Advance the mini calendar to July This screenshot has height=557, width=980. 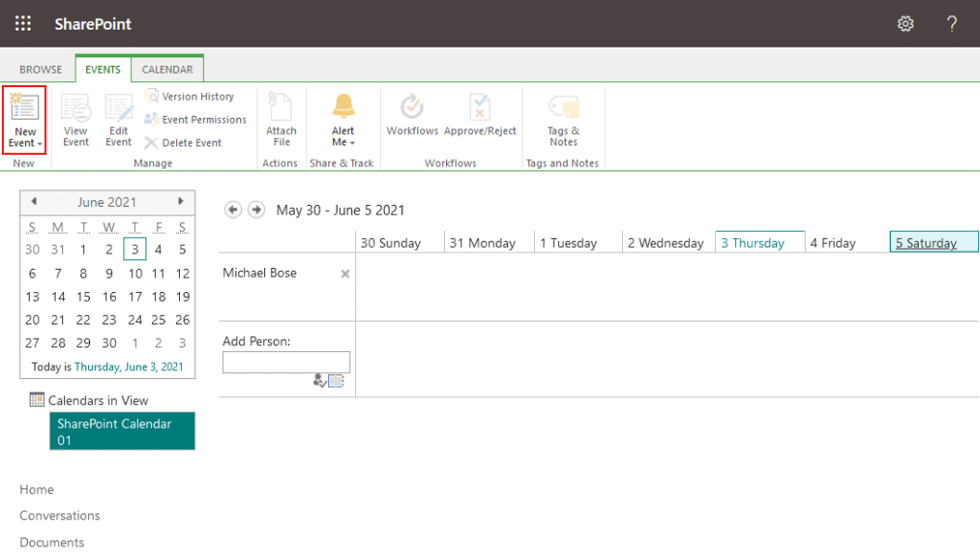point(181,202)
